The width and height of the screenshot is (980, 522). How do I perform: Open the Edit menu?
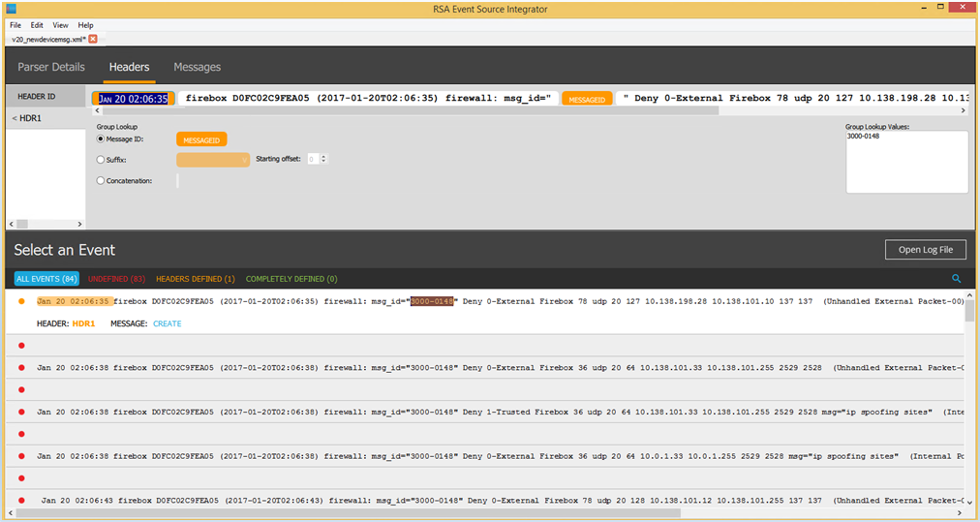pos(37,25)
